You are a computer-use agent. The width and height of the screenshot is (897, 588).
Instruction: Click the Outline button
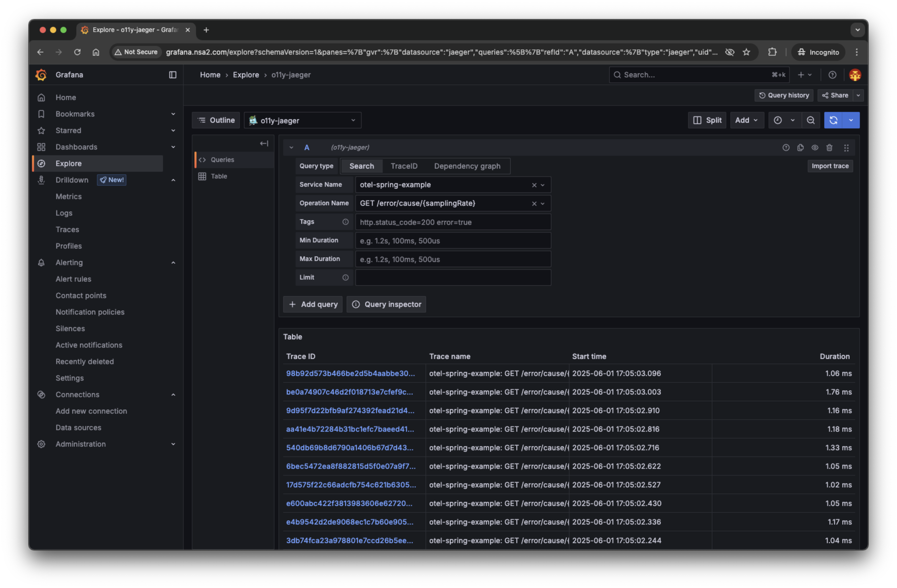[216, 120]
